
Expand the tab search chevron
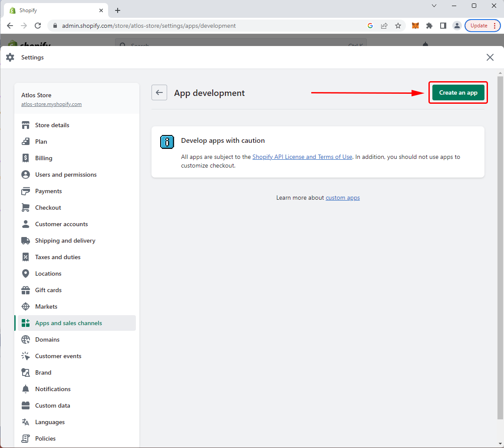point(434,6)
